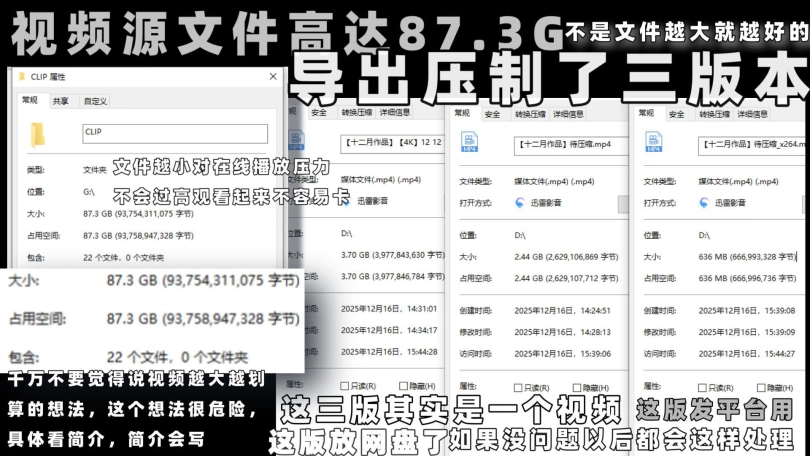Click the 迅雷影音 app icon in 待压缩_x264 window
The height and width of the screenshot is (456, 810).
click(x=703, y=202)
